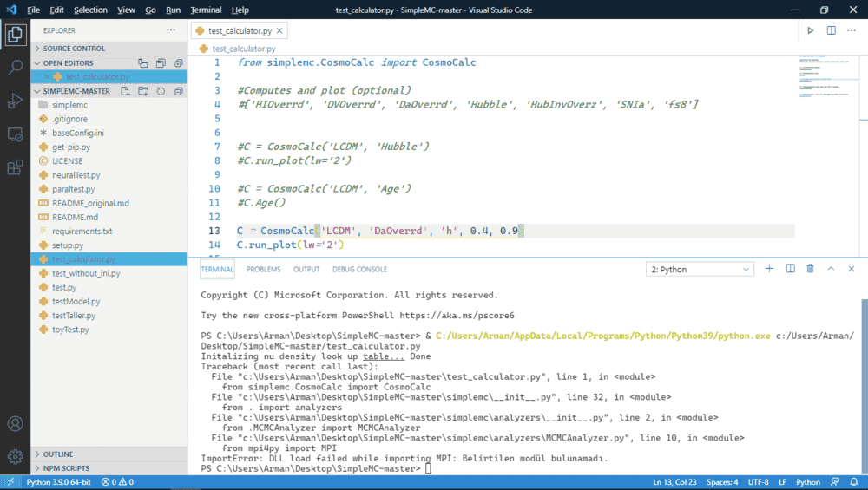This screenshot has width=868, height=490.
Task: Open the Search view in activity bar
Action: point(15,68)
